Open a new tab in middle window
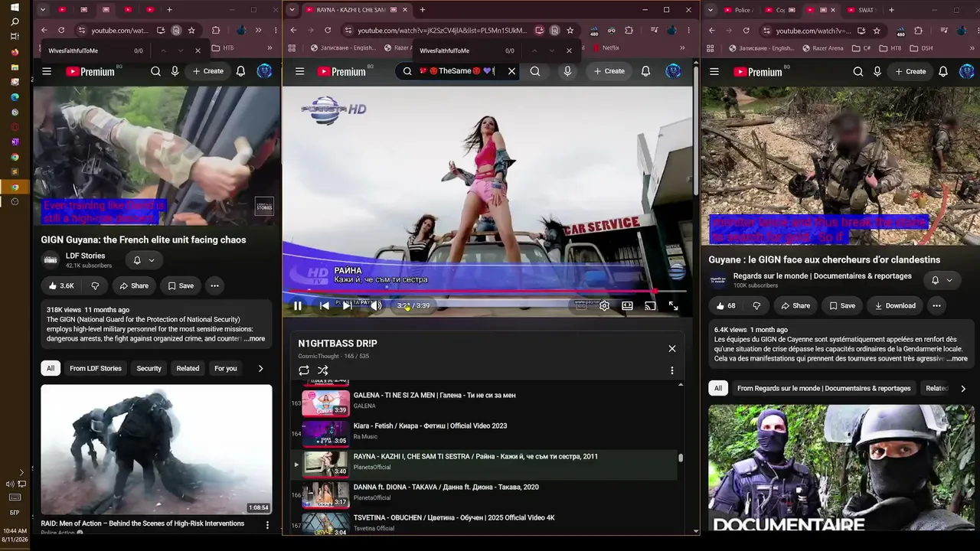The height and width of the screenshot is (551, 980). pos(422,10)
